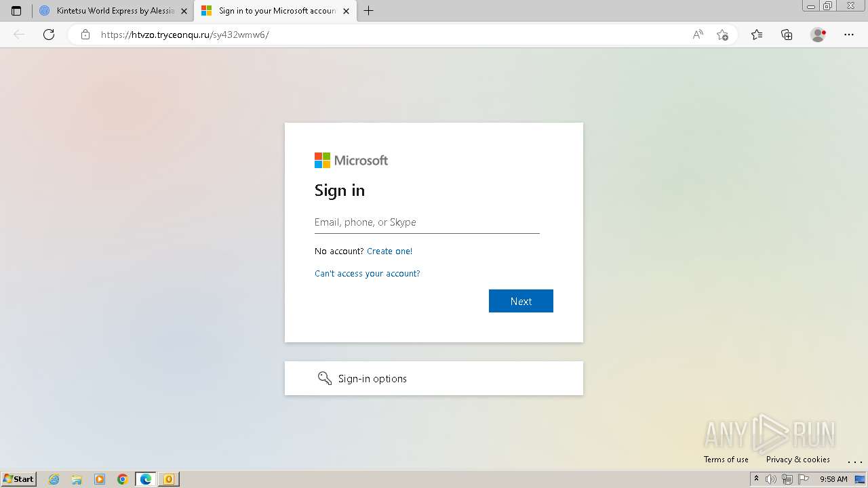
Task: Restore down the browser window
Action: click(828, 6)
